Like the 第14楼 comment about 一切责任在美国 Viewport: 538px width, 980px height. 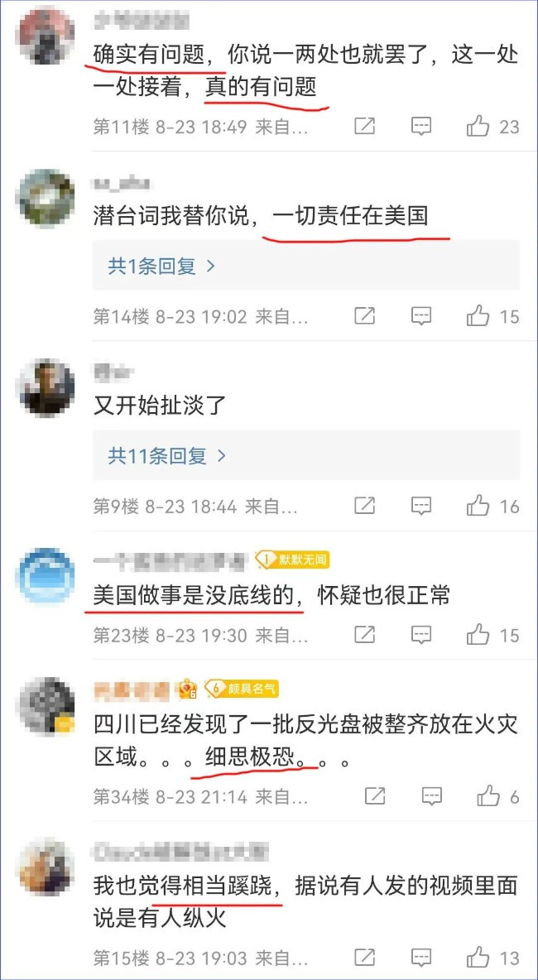(x=478, y=316)
